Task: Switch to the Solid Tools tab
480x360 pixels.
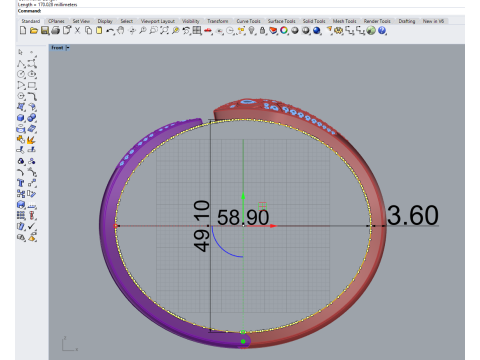Action: coord(314,21)
